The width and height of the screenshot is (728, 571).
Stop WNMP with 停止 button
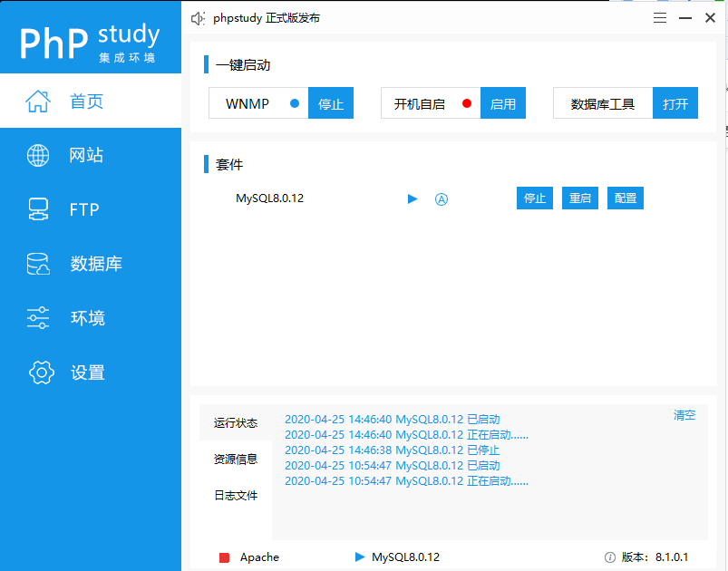tap(331, 103)
